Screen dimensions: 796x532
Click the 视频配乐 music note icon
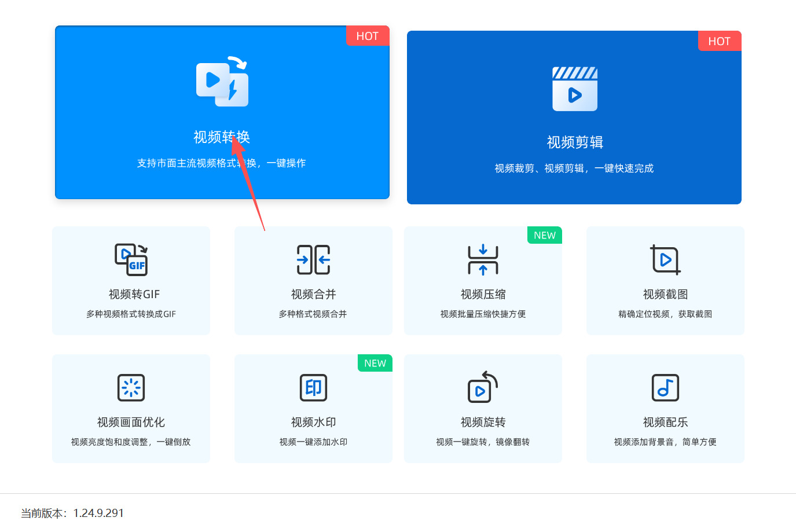tap(665, 387)
